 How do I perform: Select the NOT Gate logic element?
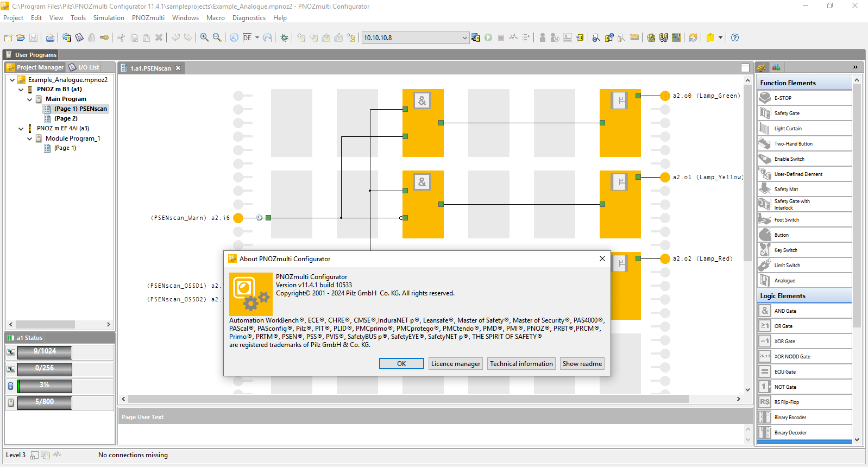804,387
